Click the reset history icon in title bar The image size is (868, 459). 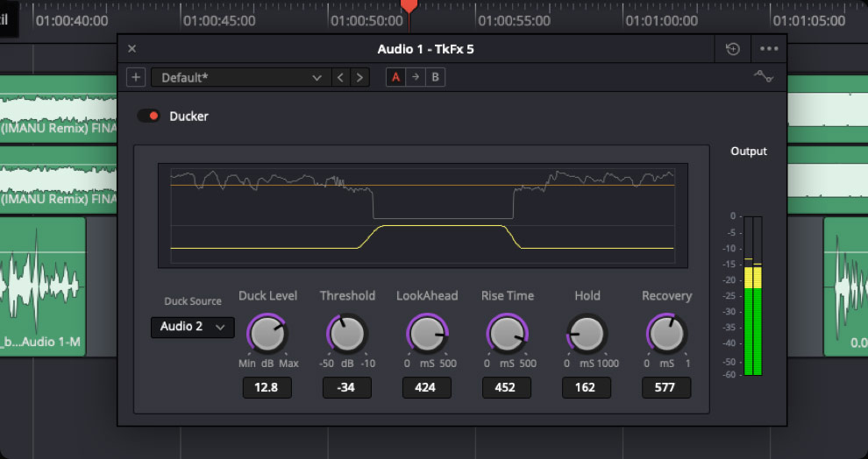(733, 49)
